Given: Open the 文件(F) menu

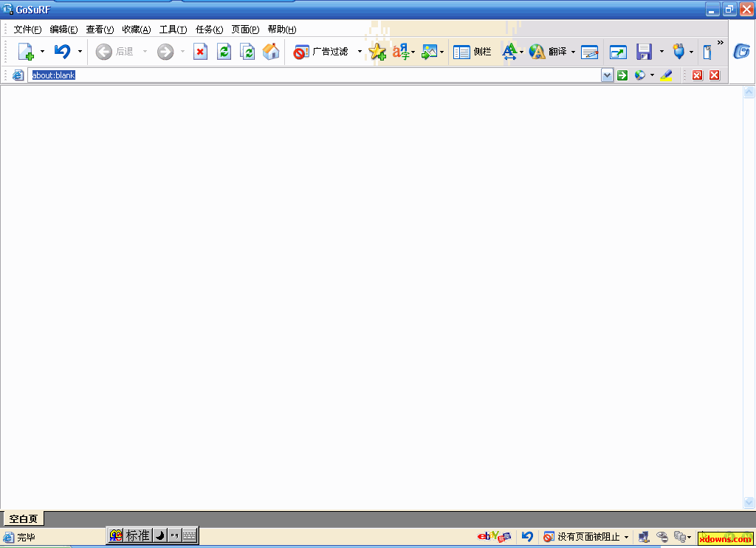Looking at the screenshot, I should point(27,30).
